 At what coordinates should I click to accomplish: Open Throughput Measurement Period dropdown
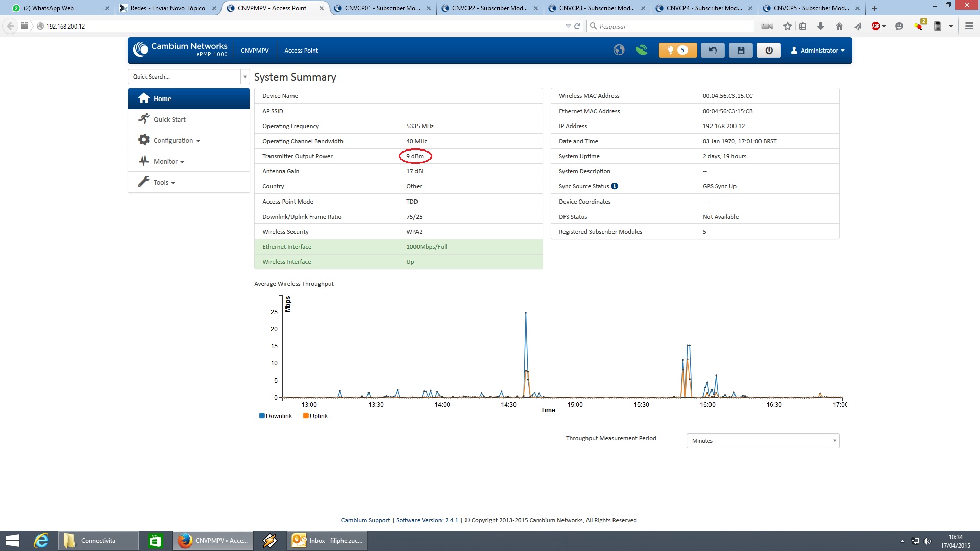(x=763, y=441)
